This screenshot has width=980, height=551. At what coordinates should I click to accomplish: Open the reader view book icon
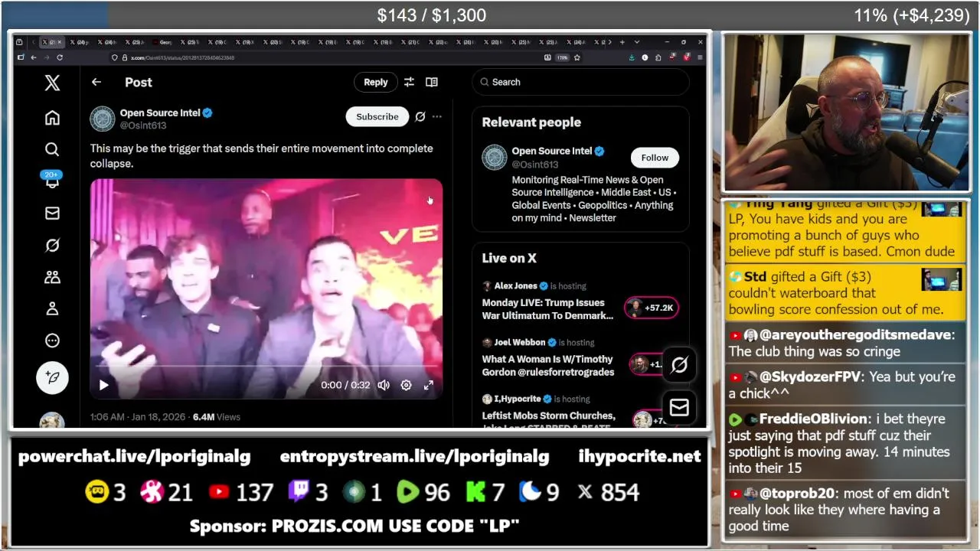pyautogui.click(x=432, y=82)
